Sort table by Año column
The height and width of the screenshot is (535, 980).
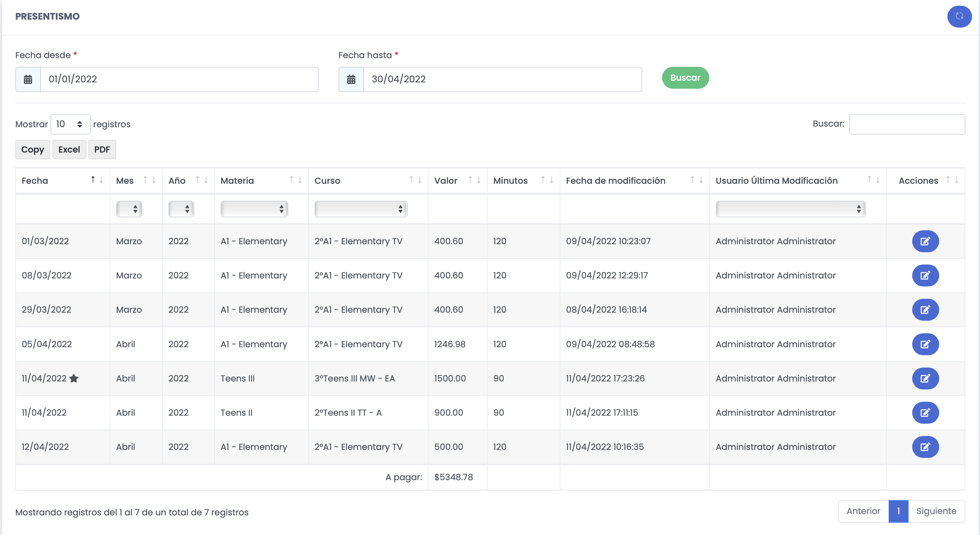tap(188, 181)
